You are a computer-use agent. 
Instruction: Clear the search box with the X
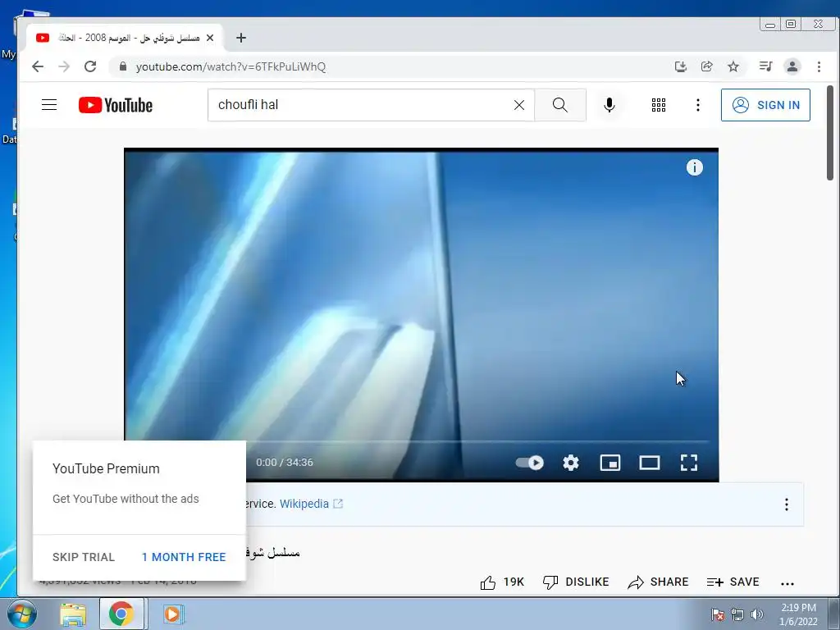pos(519,105)
